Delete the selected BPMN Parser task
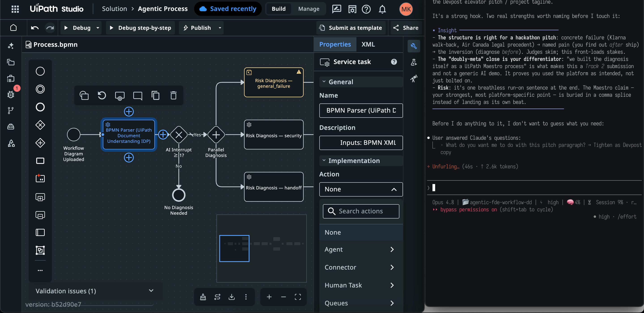 click(173, 95)
